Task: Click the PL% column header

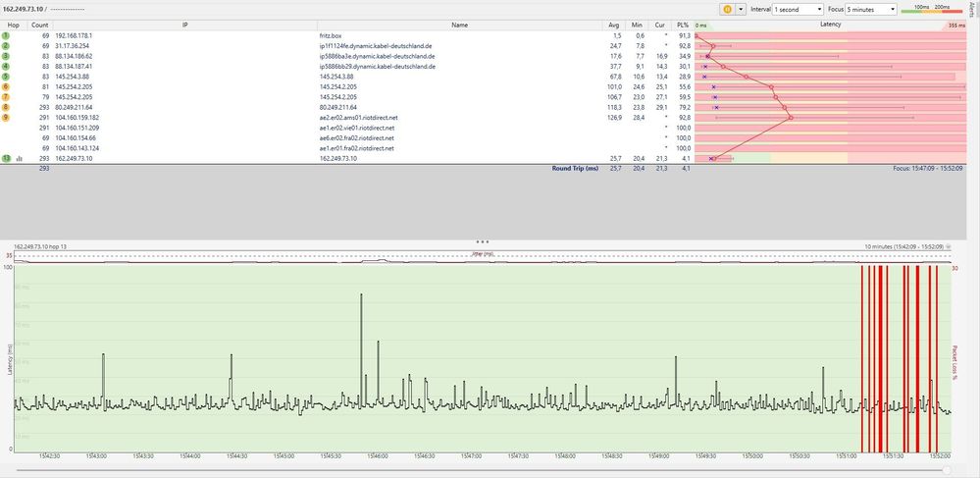Action: coord(683,25)
